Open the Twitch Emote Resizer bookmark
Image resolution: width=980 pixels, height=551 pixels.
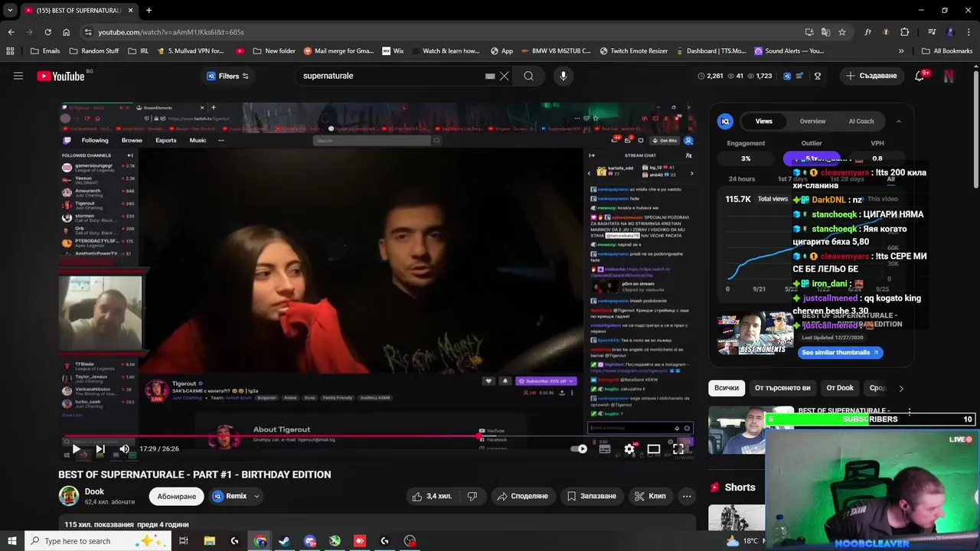click(632, 51)
